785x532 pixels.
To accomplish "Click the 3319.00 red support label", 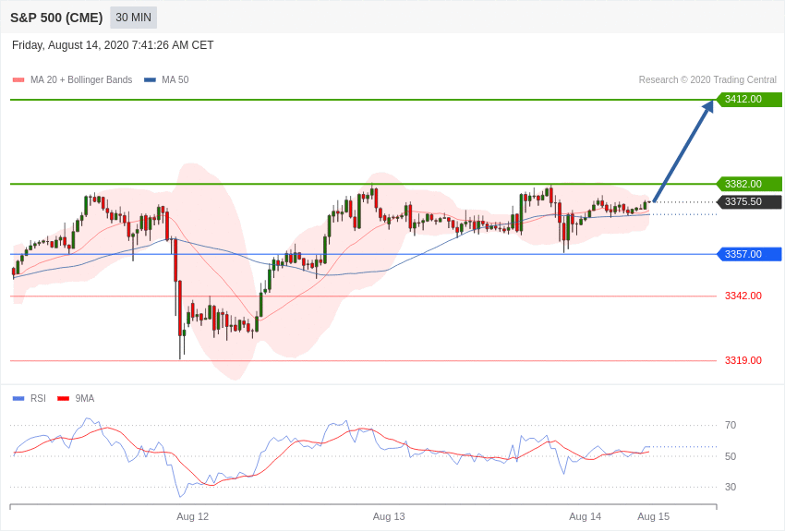I will coord(743,360).
